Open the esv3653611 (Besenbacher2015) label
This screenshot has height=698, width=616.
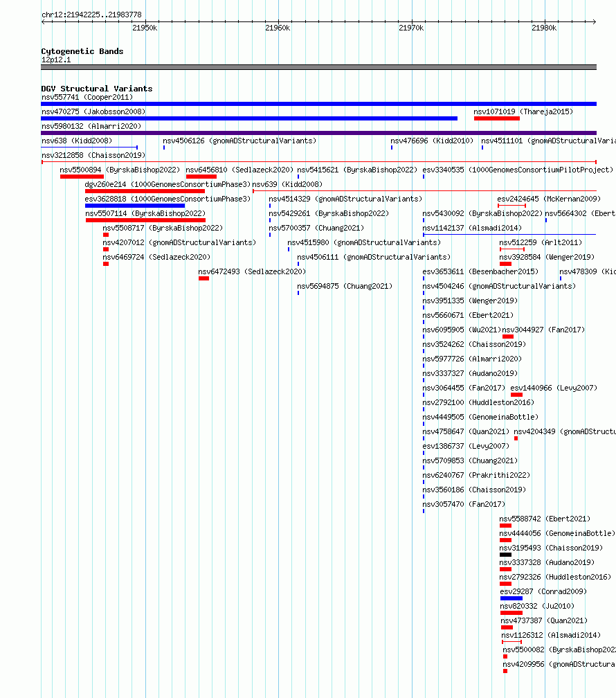tap(481, 271)
